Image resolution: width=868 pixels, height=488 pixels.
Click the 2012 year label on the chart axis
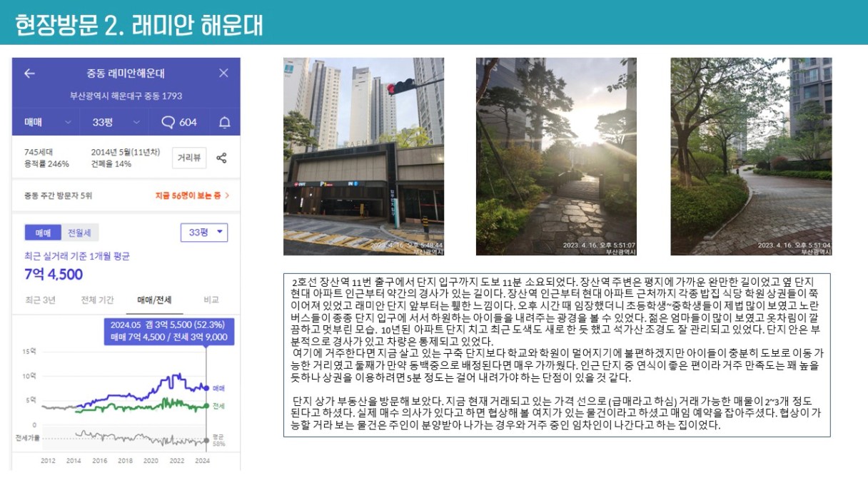coord(48,461)
